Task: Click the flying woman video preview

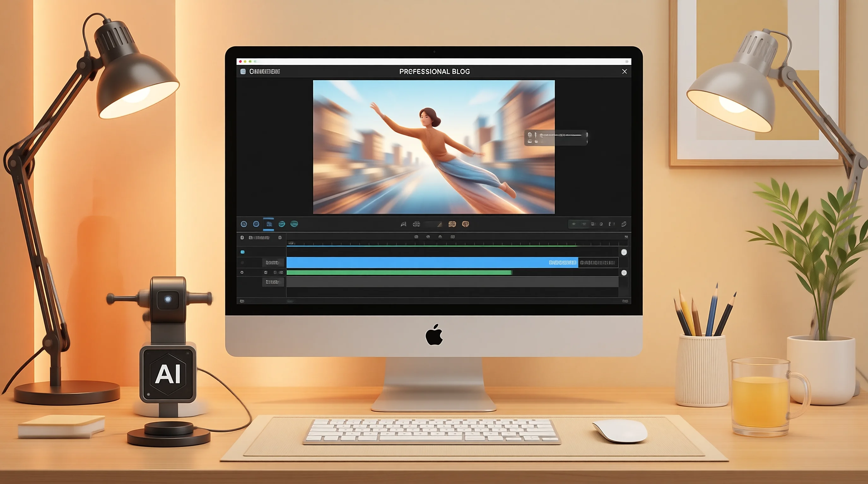Action: pyautogui.click(x=434, y=147)
